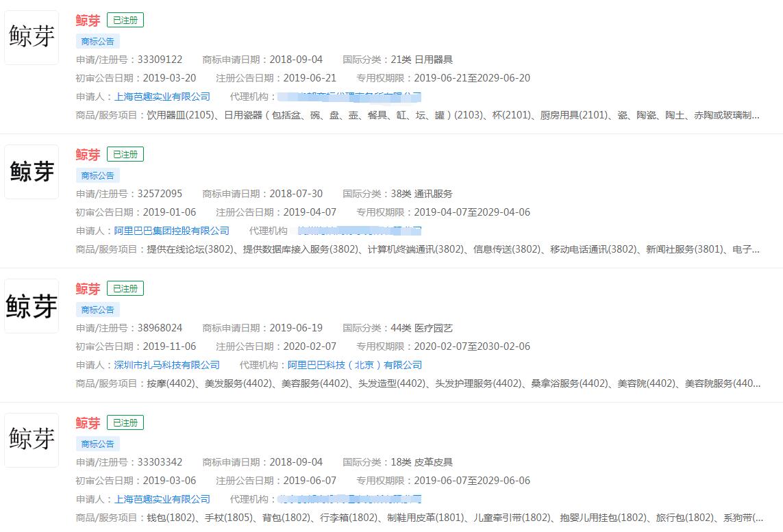Open trademark thumbnail for registration 33303342
Viewport: 783px width, 532px height.
[x=32, y=440]
